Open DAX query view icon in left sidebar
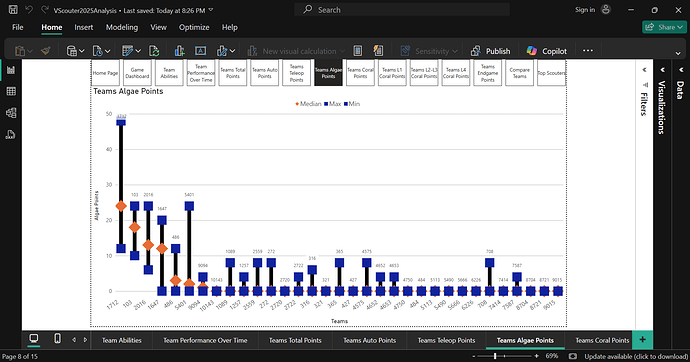690x362 pixels. [11, 134]
